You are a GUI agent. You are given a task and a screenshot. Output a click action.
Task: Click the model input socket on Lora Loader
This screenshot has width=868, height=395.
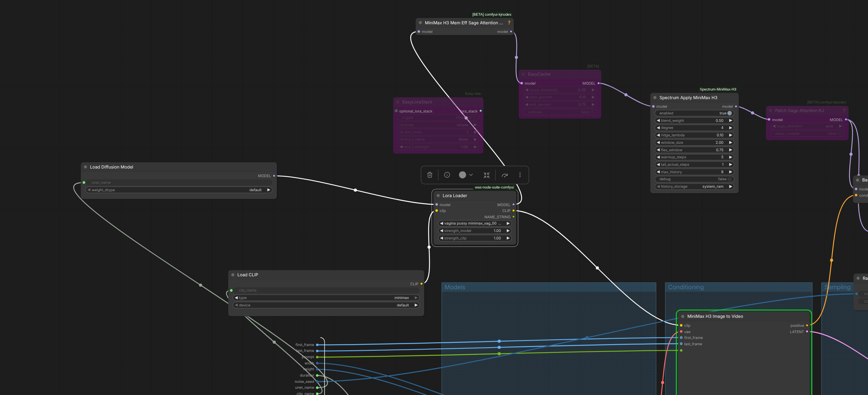click(x=437, y=205)
